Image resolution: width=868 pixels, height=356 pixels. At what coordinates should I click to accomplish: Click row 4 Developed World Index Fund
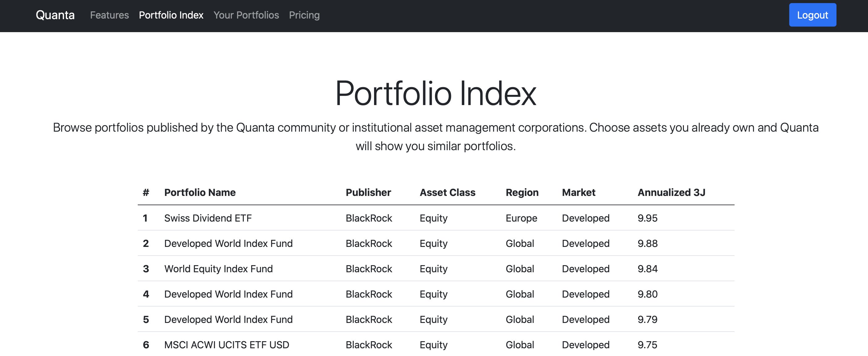pos(228,294)
